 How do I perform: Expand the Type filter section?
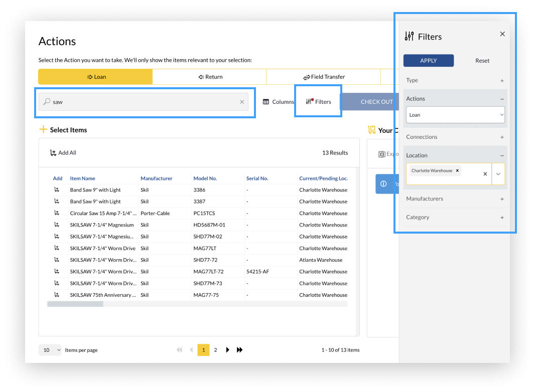coord(502,80)
